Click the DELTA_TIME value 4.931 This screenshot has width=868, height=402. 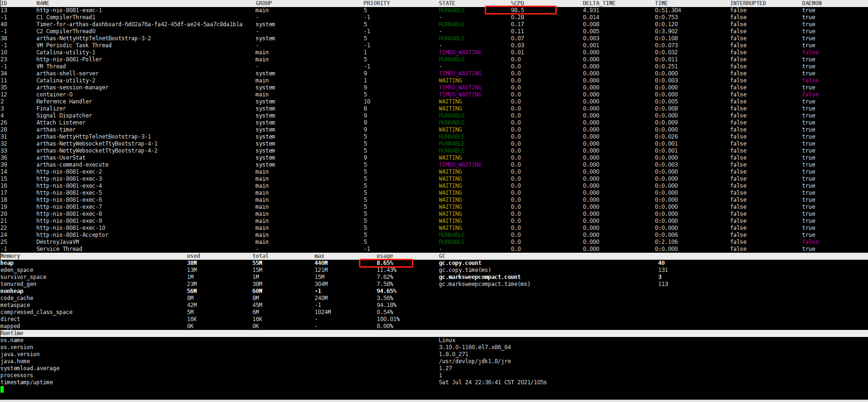591,10
